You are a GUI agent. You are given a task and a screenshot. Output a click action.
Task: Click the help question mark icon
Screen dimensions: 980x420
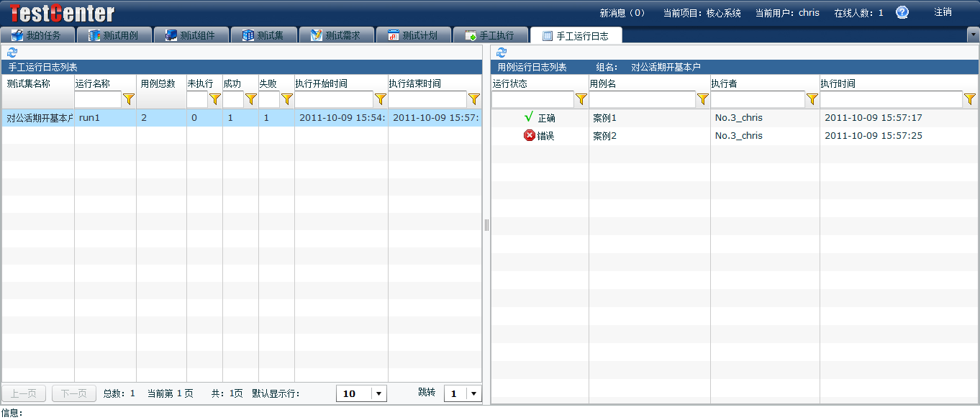click(x=902, y=12)
